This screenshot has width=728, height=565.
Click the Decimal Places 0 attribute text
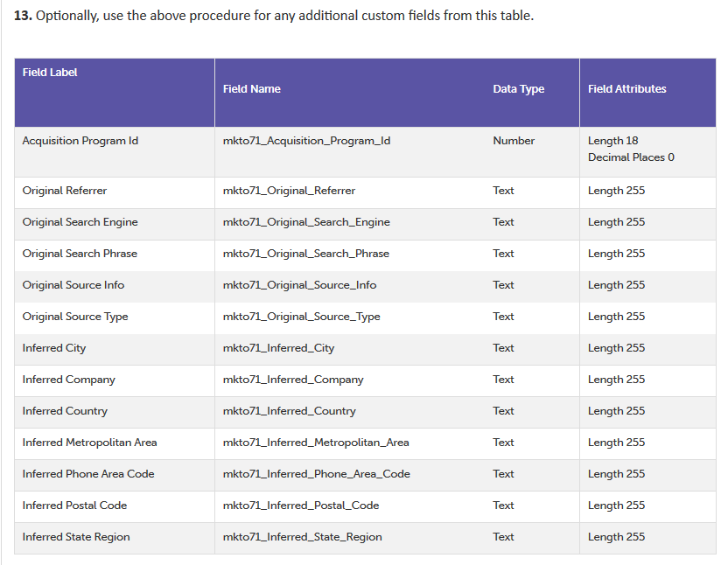[x=631, y=157]
